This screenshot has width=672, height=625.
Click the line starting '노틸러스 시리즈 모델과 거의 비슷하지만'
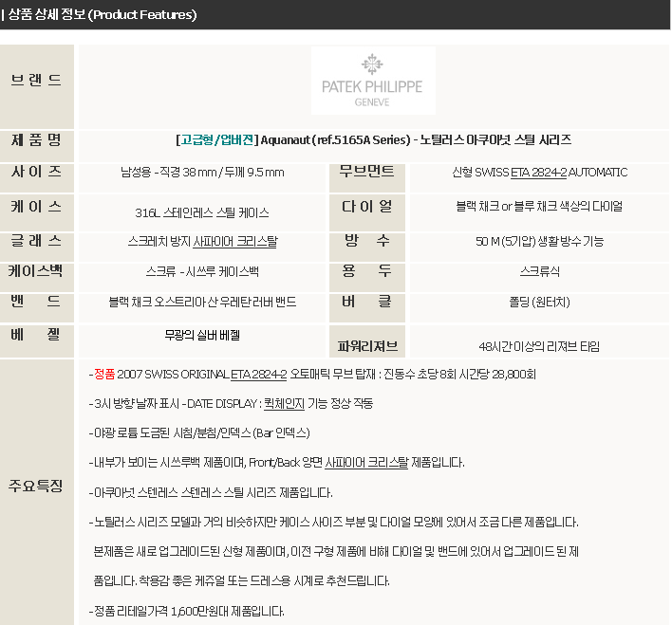(x=334, y=523)
